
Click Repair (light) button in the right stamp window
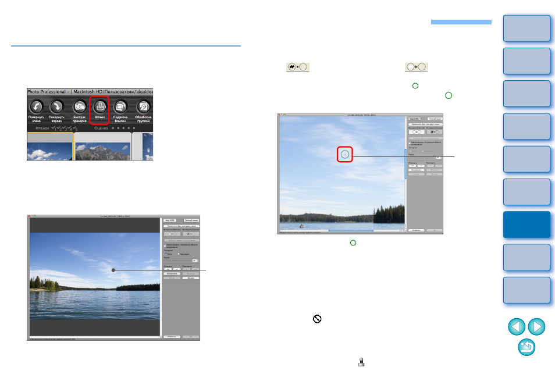click(417, 132)
